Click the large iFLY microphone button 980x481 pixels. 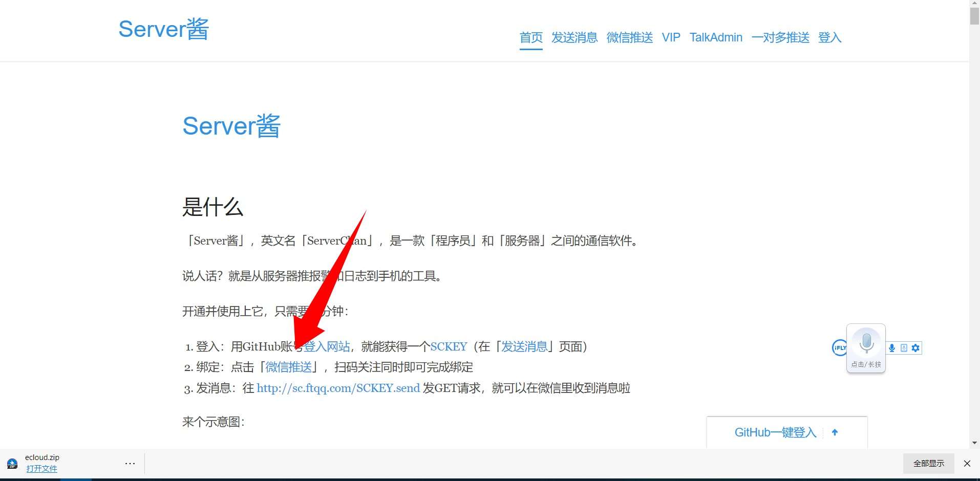click(x=866, y=348)
